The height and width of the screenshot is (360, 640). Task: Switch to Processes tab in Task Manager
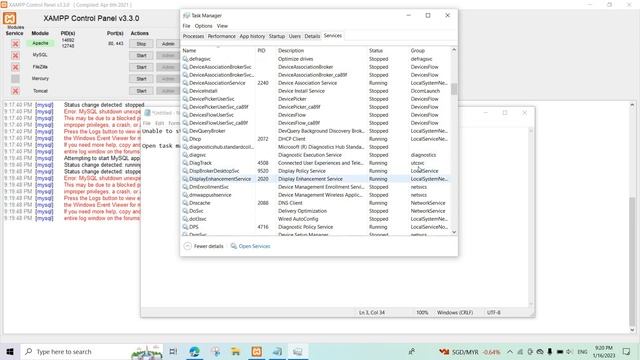(193, 36)
